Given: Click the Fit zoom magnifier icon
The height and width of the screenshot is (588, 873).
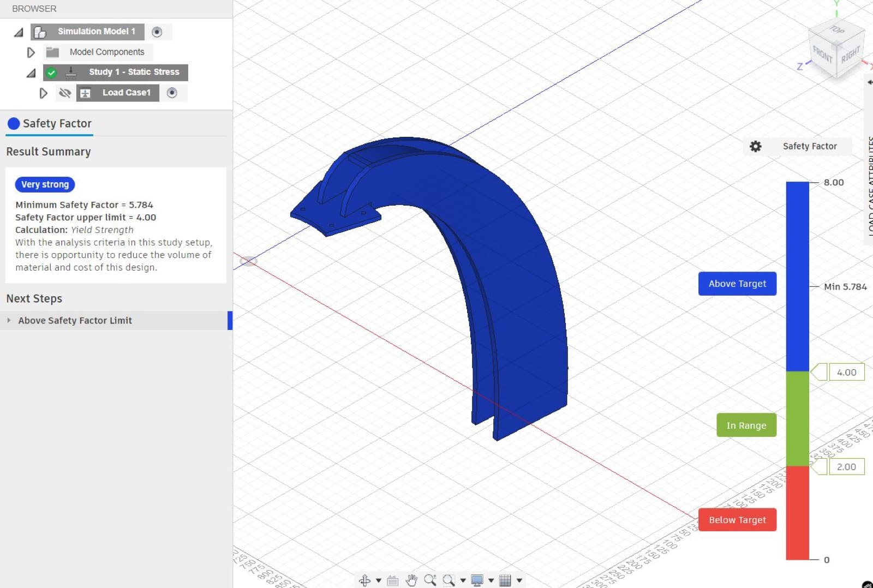Looking at the screenshot, I should tap(449, 580).
